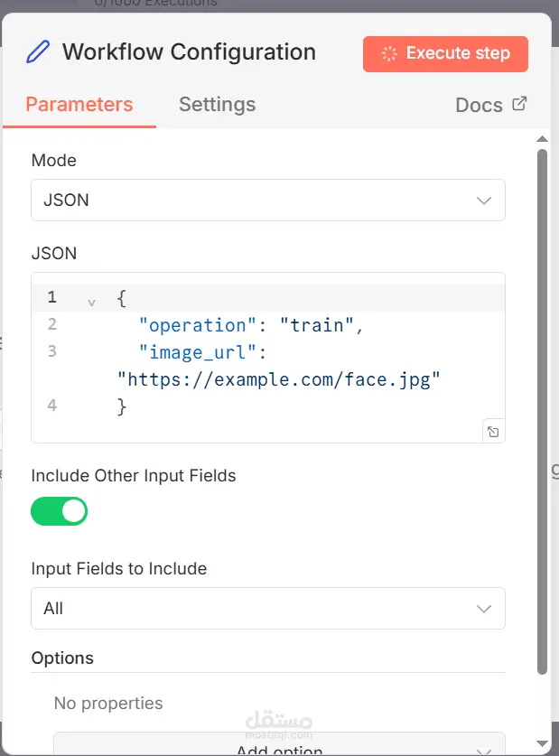
Task: Open the Input Fields to Include dropdown
Action: [x=268, y=608]
